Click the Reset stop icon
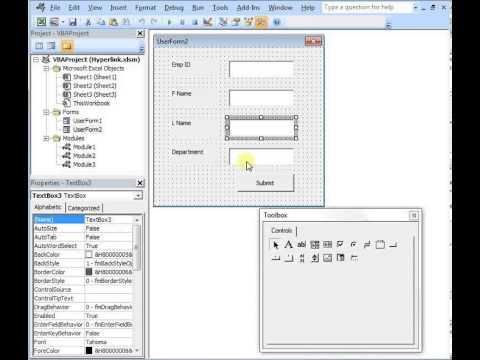Viewport: 480px width, 360px height. click(195, 22)
